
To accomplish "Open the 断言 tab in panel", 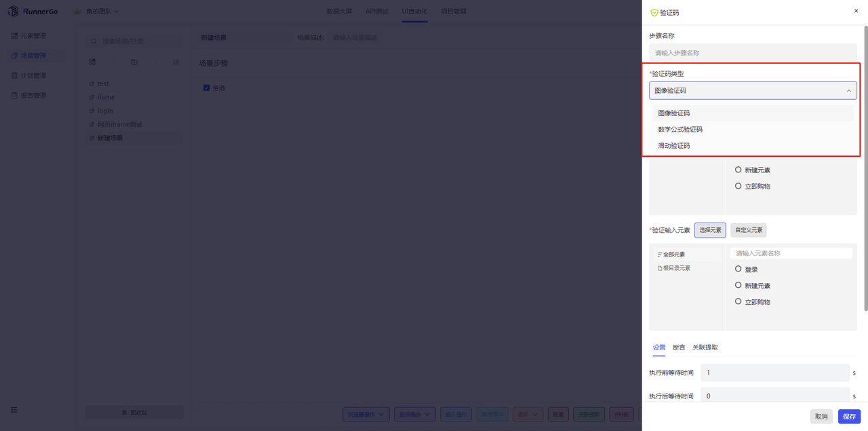I will point(679,348).
